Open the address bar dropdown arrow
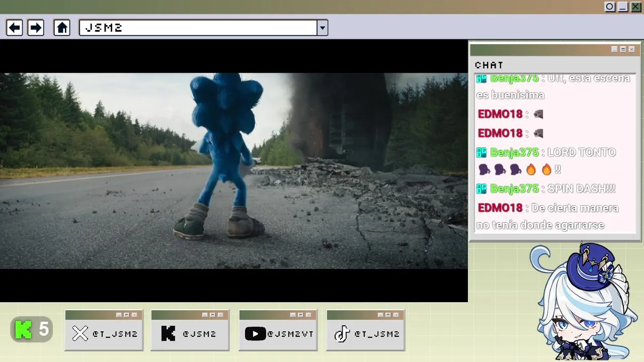 (323, 28)
